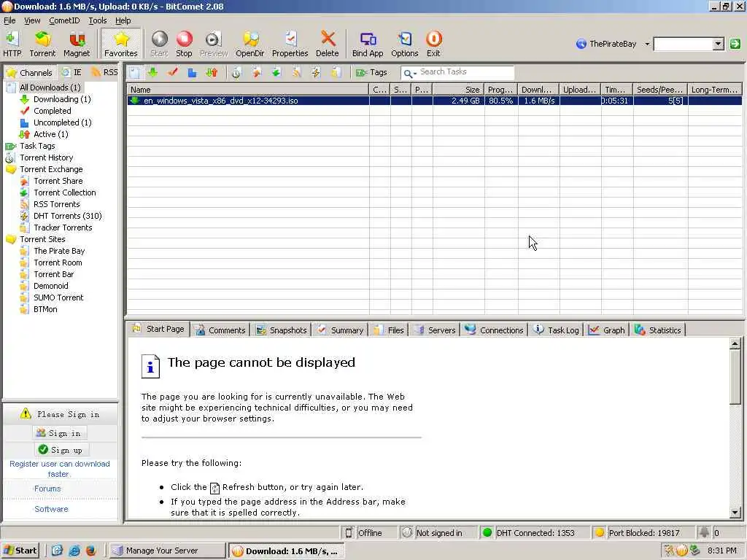Open The Pirate Bay site entry
This screenshot has height=560, width=747.
click(59, 251)
